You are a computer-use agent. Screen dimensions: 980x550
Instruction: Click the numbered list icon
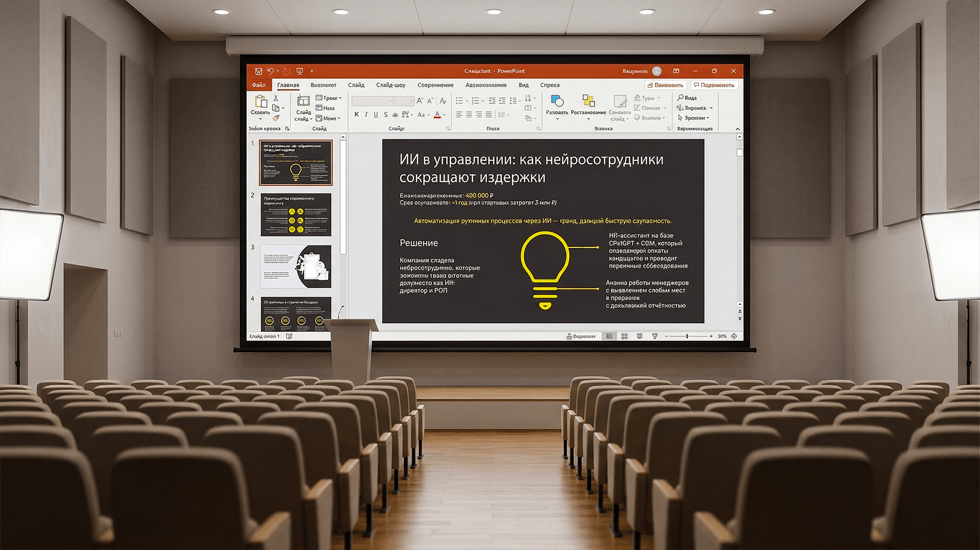[x=476, y=101]
